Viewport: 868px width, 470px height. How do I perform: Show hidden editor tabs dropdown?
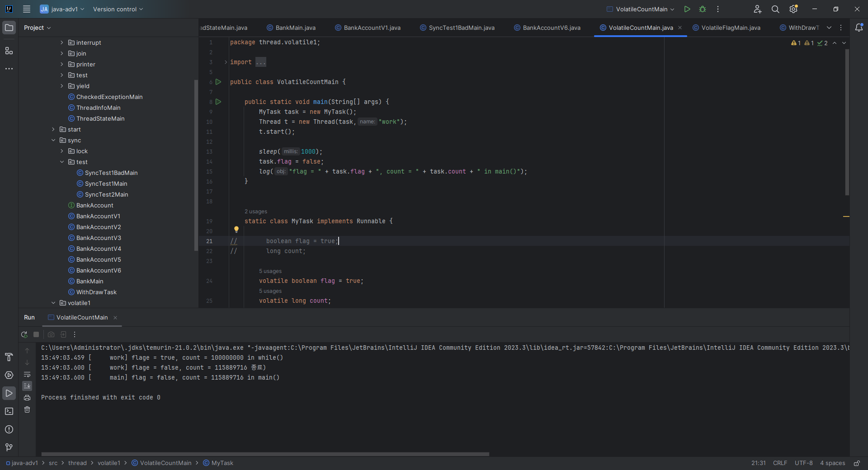coord(829,28)
